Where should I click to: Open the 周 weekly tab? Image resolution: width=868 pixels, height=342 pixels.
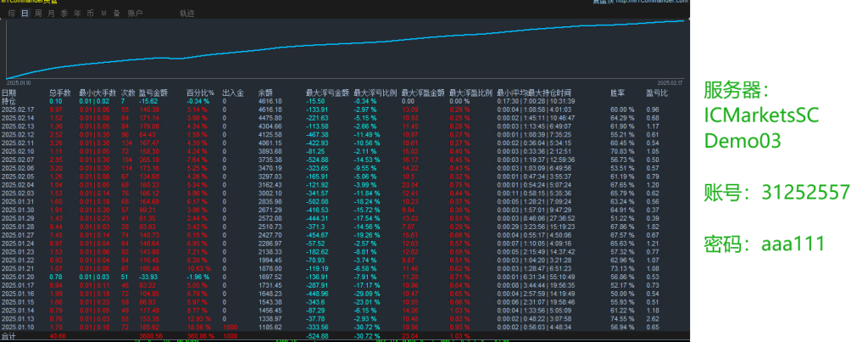coord(37,14)
